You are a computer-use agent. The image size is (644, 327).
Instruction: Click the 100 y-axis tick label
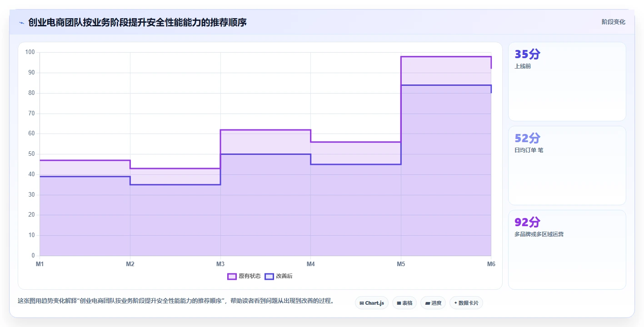pyautogui.click(x=30, y=52)
